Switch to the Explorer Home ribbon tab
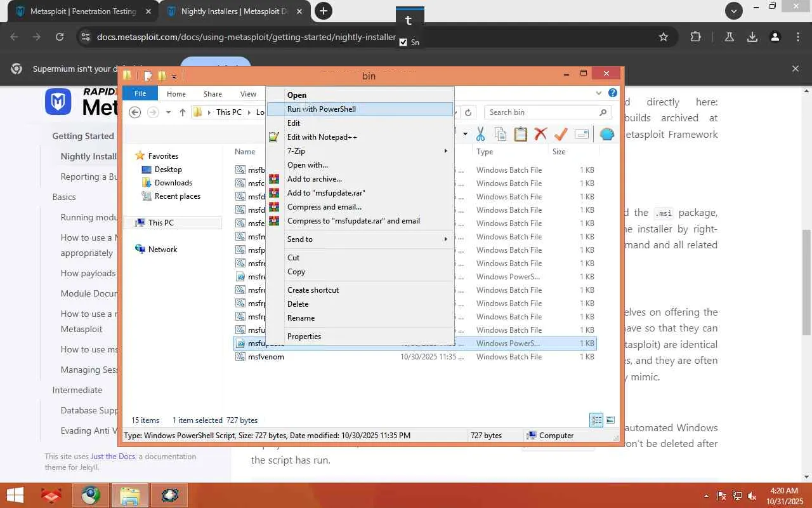 coord(176,94)
